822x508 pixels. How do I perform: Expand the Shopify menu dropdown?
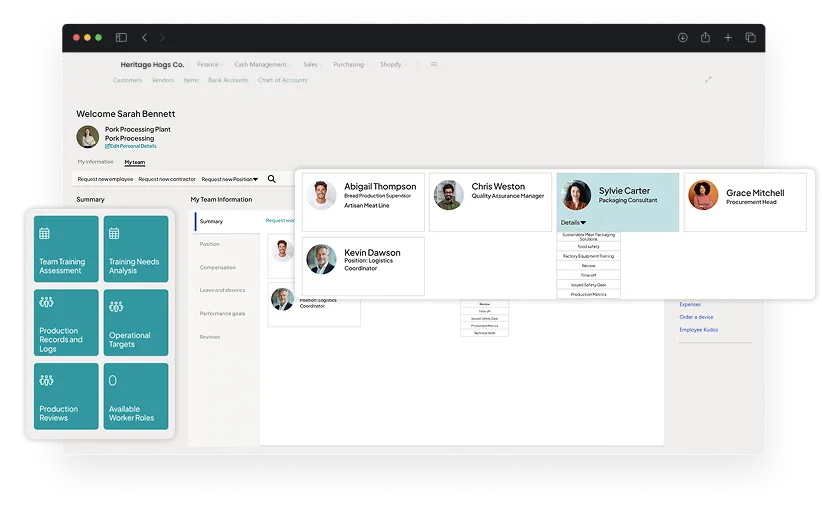click(393, 64)
